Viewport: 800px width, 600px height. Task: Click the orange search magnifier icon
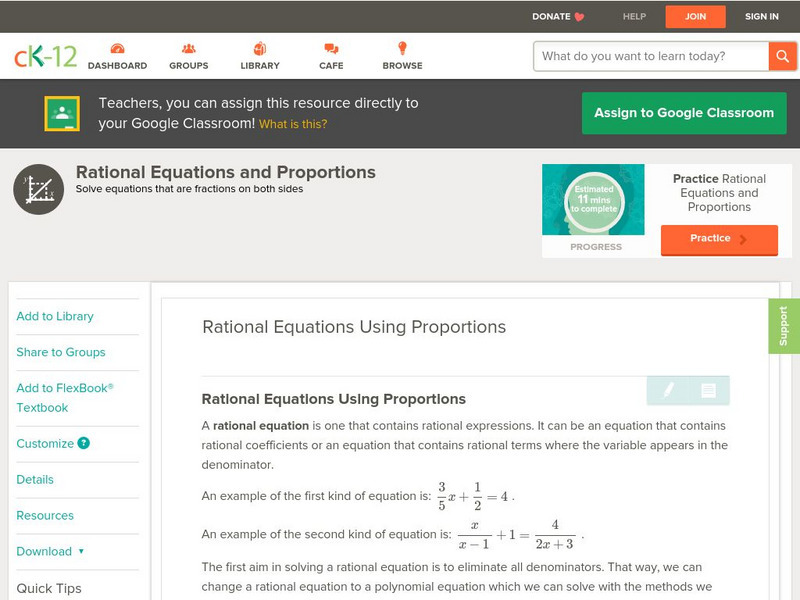pos(782,56)
